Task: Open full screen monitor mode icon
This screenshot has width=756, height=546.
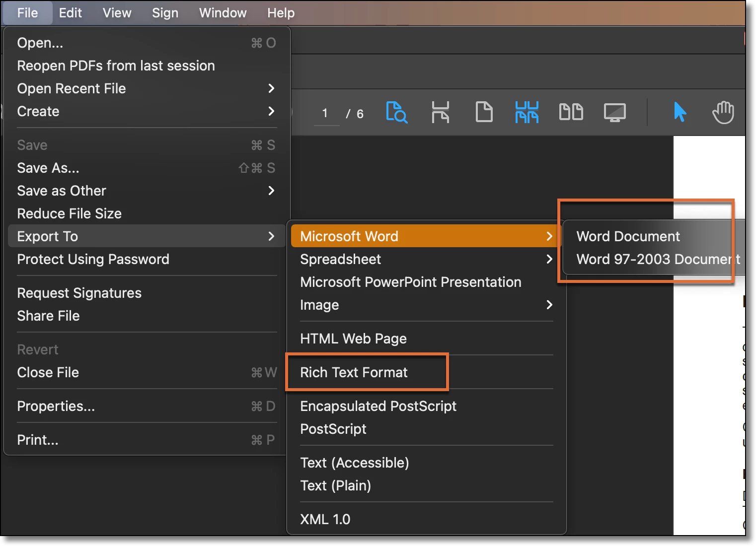Action: pyautogui.click(x=614, y=113)
